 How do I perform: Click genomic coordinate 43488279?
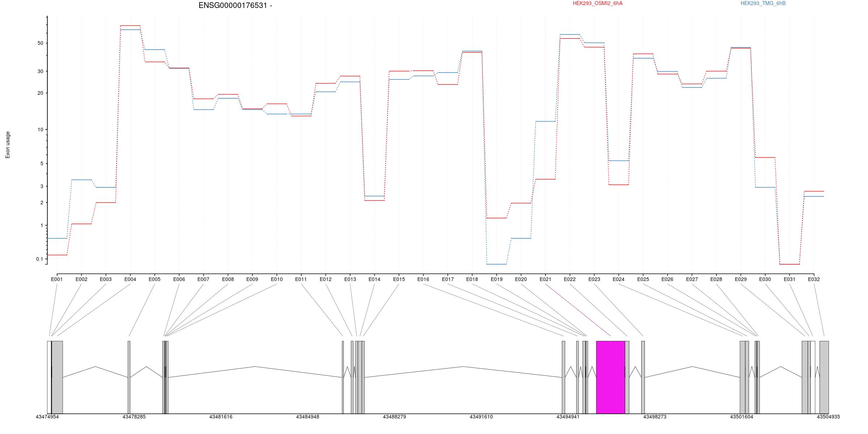395,417
